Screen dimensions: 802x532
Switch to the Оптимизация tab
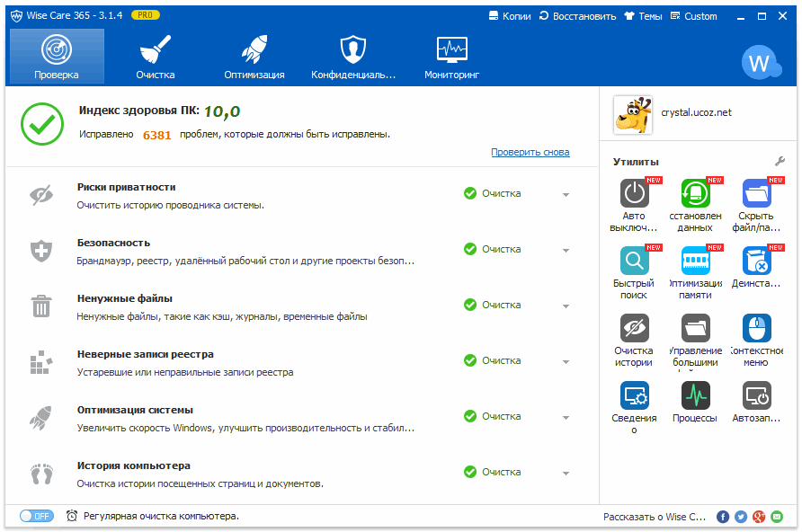tap(254, 57)
